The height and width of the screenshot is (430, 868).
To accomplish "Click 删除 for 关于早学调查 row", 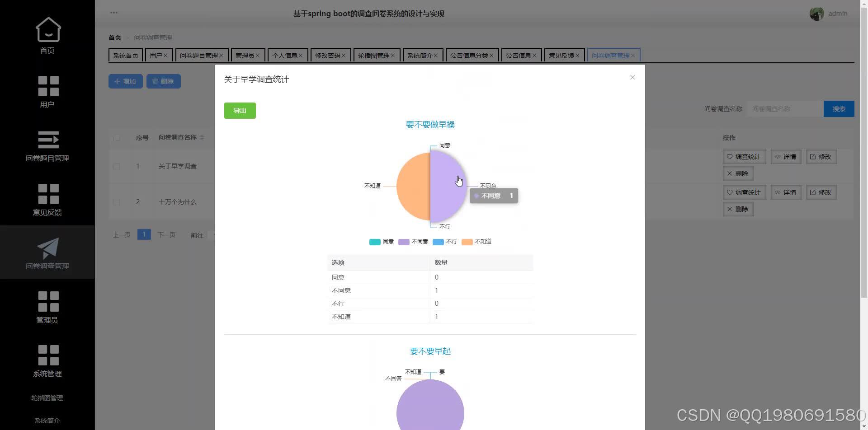I will click(738, 173).
